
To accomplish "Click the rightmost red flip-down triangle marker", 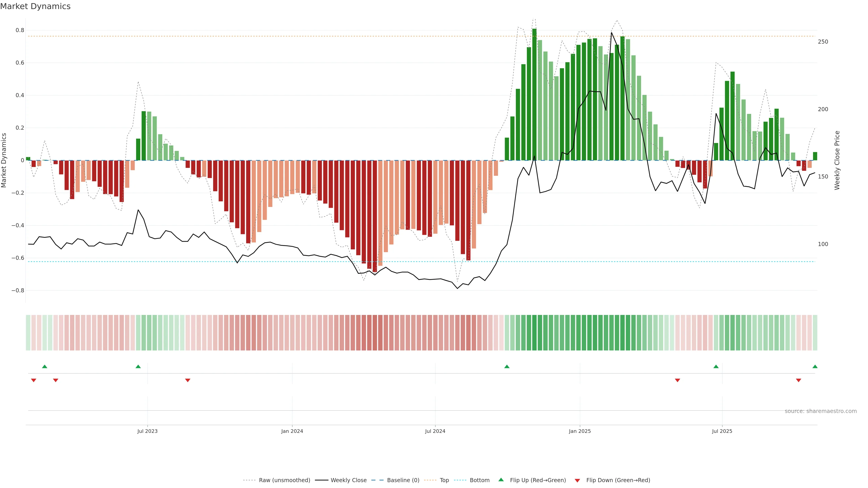I will pyautogui.click(x=799, y=380).
